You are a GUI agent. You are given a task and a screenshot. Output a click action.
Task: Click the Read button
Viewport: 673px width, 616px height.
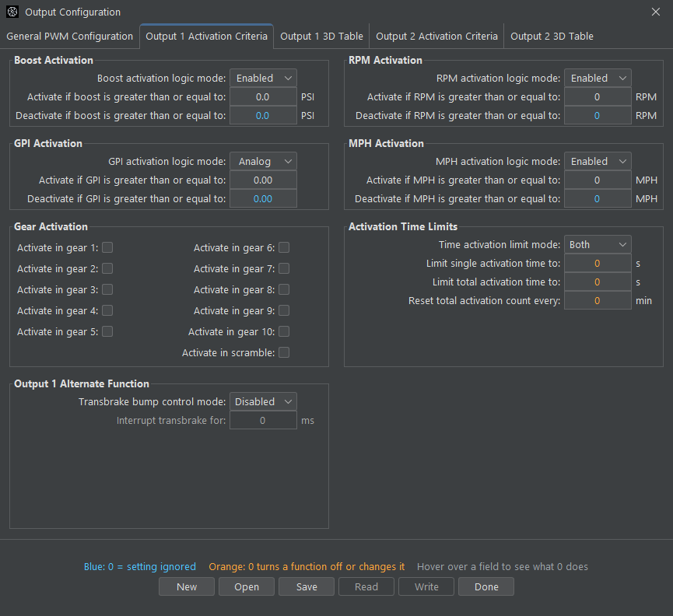pos(366,586)
